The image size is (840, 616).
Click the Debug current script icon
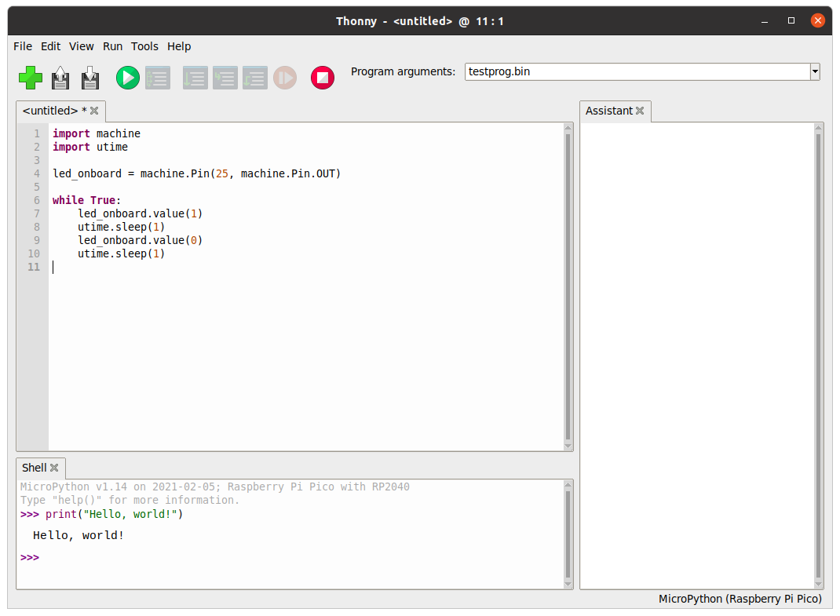158,78
